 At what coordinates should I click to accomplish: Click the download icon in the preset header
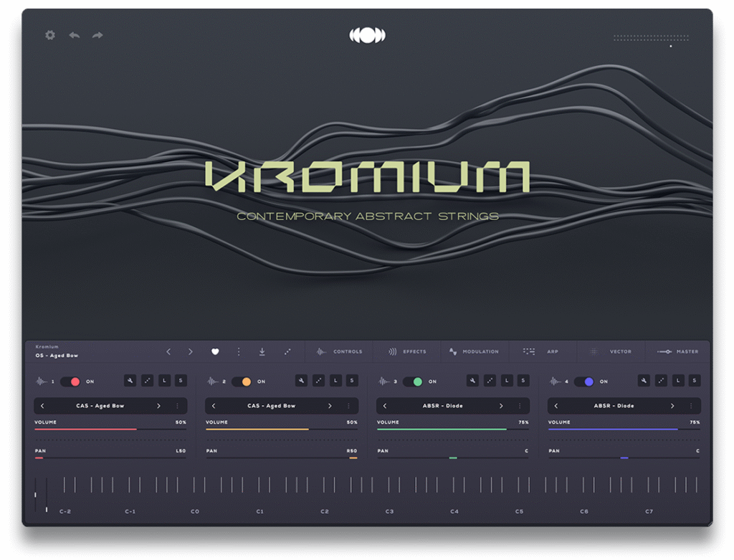262,351
